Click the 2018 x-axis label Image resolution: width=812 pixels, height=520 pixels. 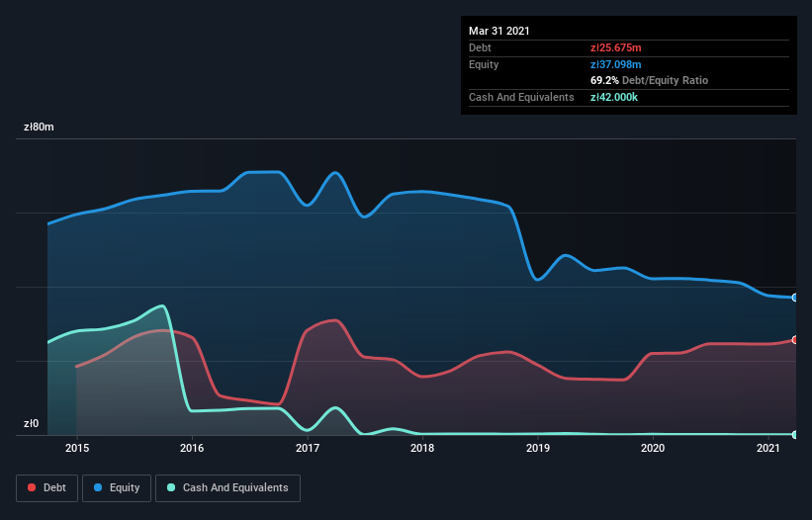pyautogui.click(x=422, y=449)
